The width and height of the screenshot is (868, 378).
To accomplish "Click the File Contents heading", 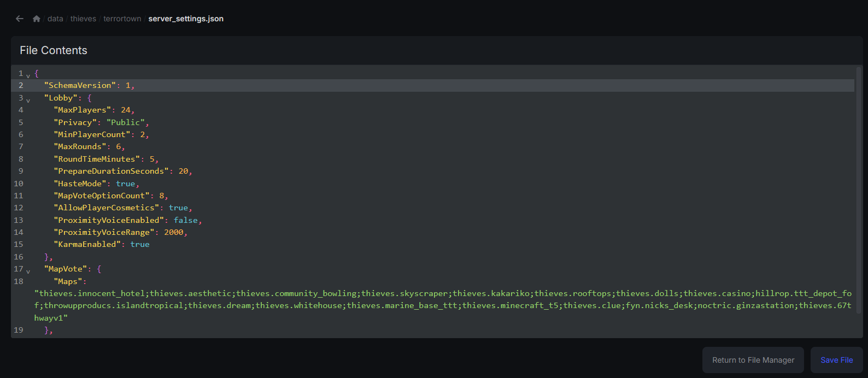I will click(54, 50).
